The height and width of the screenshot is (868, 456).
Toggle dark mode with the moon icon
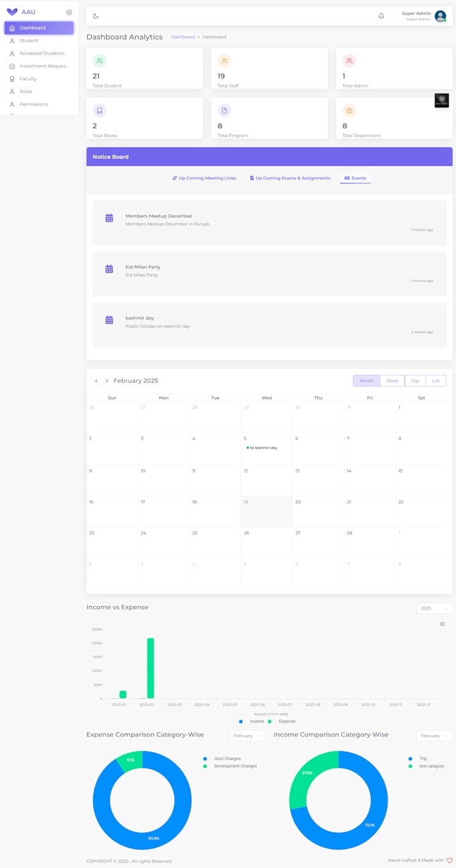(96, 16)
